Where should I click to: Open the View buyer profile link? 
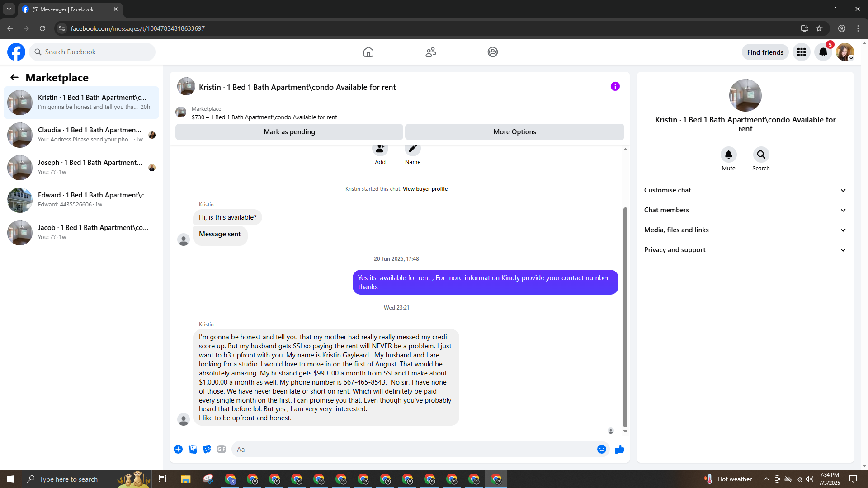(425, 189)
